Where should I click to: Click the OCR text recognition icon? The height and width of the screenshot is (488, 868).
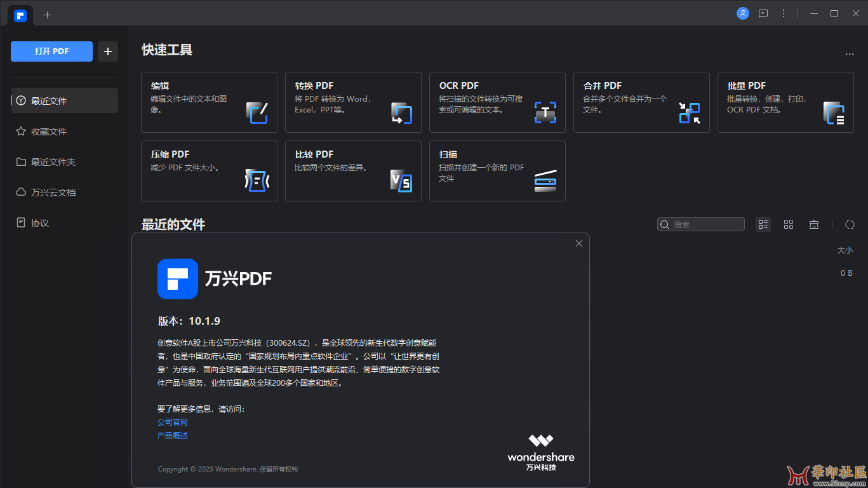coord(545,113)
